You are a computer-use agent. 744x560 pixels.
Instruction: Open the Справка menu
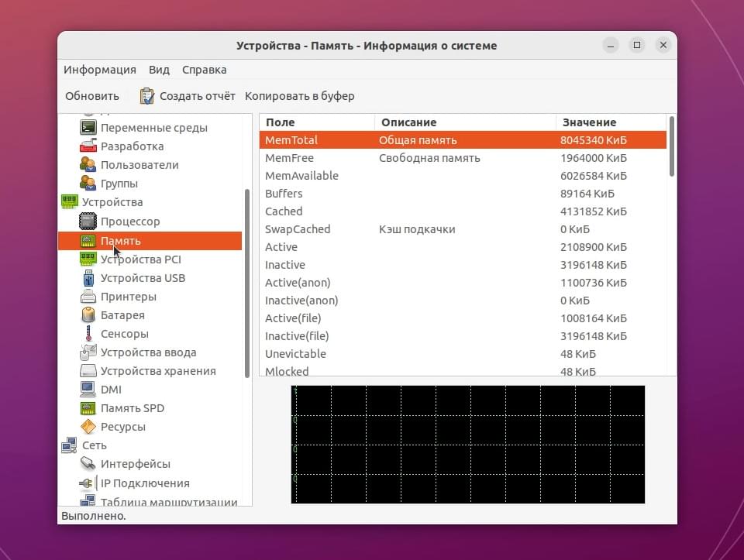pyautogui.click(x=204, y=70)
